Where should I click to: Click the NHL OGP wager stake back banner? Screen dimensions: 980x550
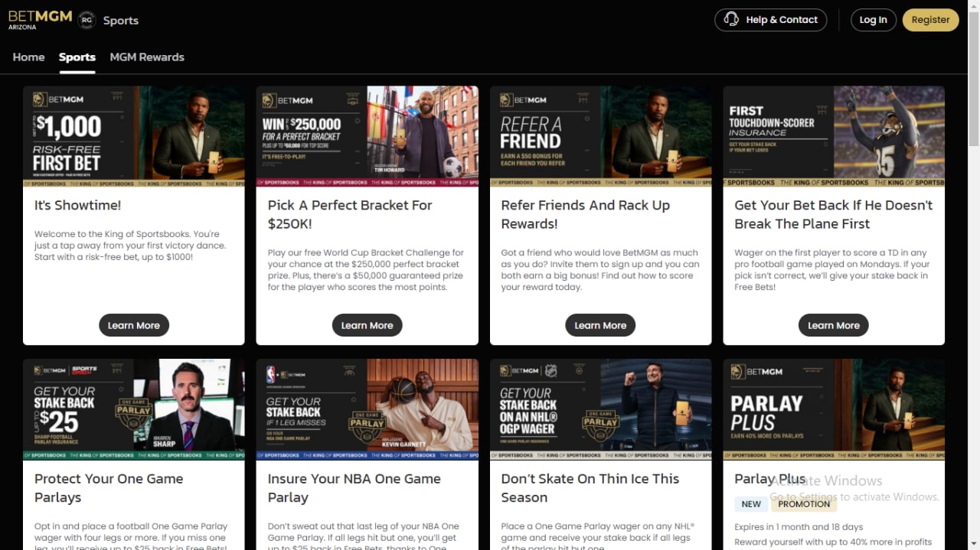[x=600, y=409]
